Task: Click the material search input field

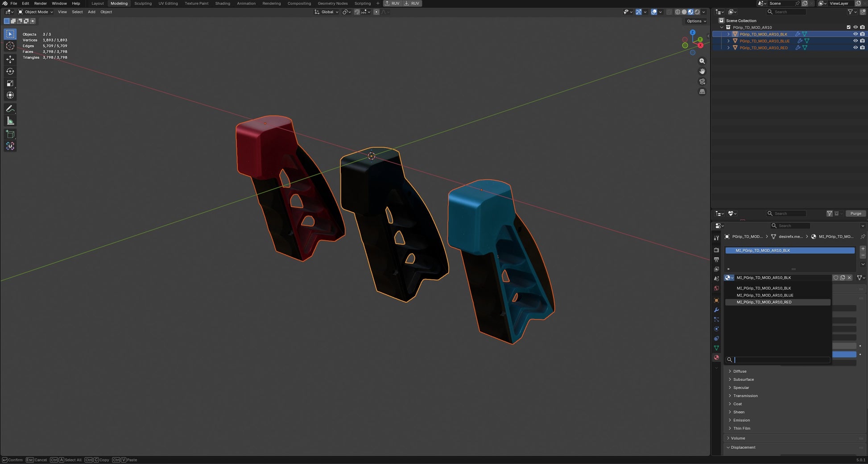Action: 781,360
